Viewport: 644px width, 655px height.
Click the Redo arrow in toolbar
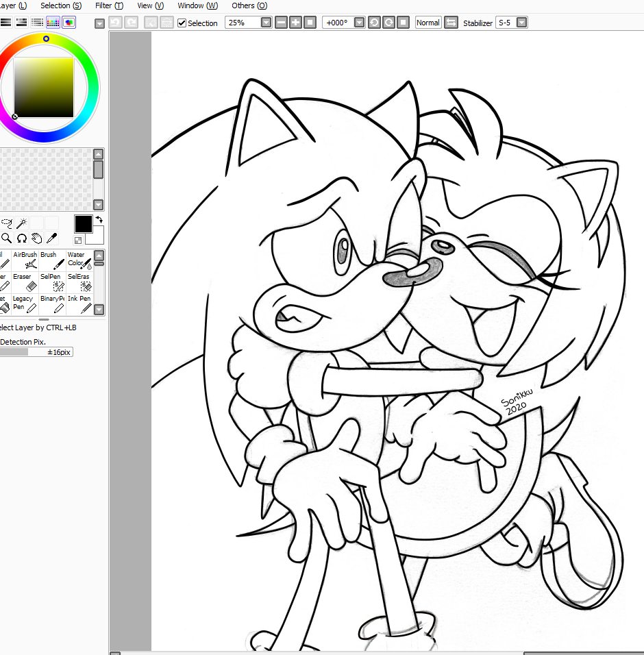pyautogui.click(x=132, y=23)
